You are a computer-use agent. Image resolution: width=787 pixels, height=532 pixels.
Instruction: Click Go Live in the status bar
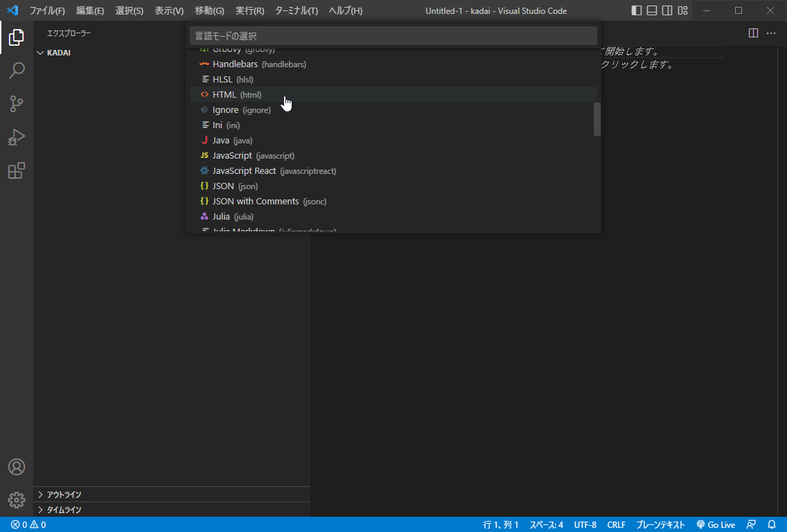pos(716,525)
